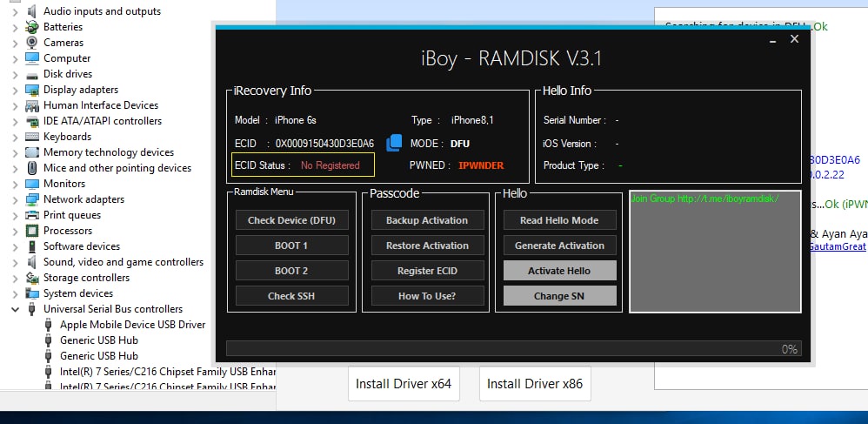Click the green Join Group log text area

point(715,252)
